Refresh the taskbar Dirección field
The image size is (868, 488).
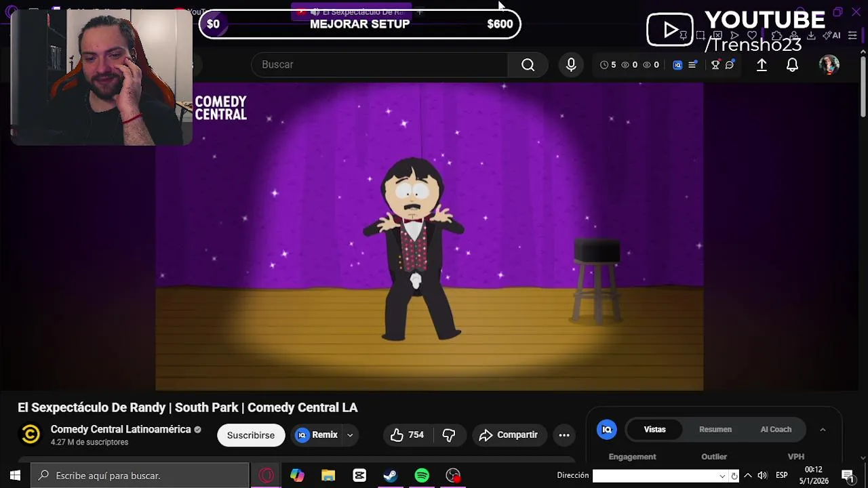click(734, 476)
